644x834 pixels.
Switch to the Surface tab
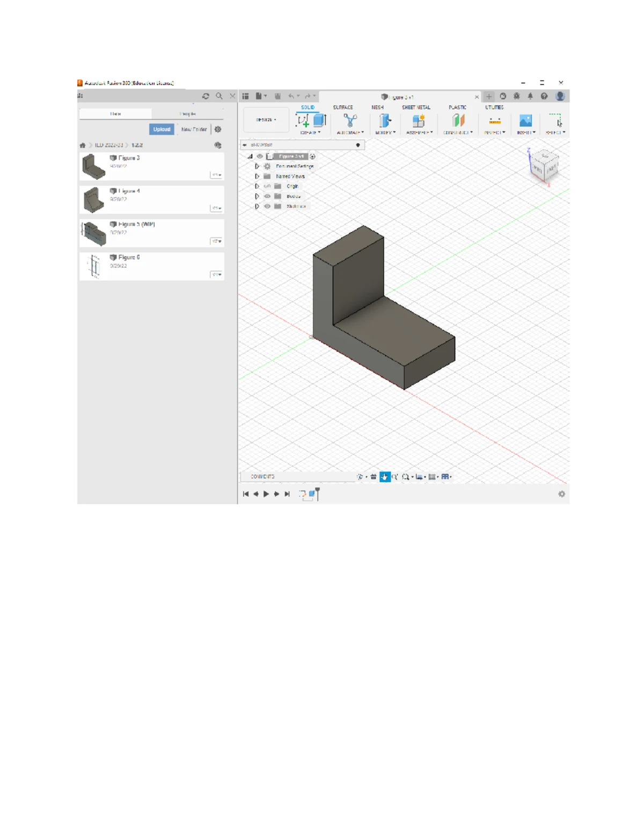point(343,107)
